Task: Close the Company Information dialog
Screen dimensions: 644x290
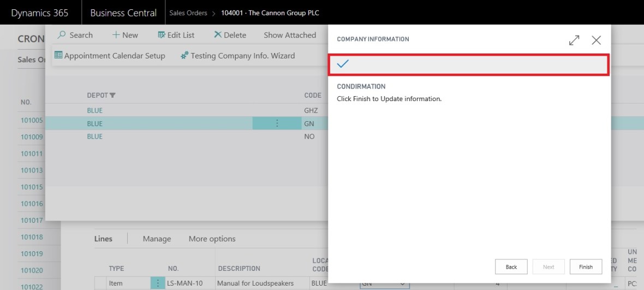Action: coord(596,40)
